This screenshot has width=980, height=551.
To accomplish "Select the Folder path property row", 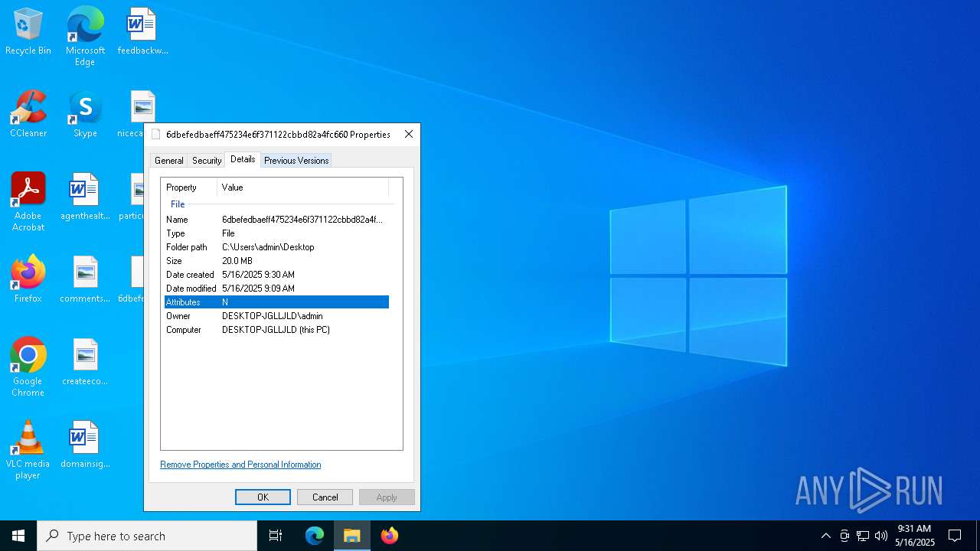I will (276, 247).
